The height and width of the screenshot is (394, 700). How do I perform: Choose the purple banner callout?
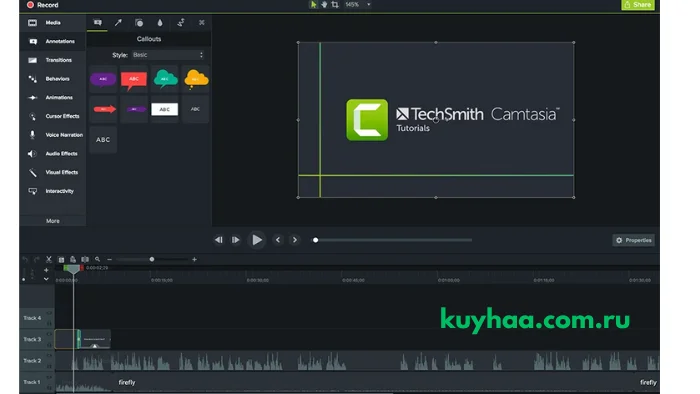tap(134, 109)
